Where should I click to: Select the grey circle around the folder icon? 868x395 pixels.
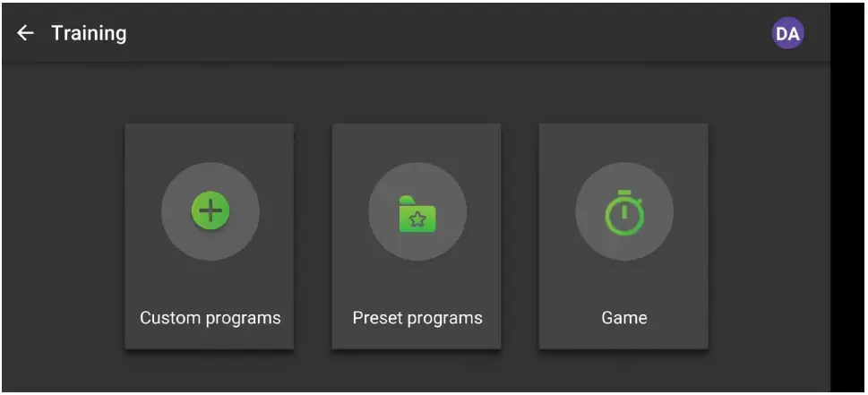coord(417,211)
